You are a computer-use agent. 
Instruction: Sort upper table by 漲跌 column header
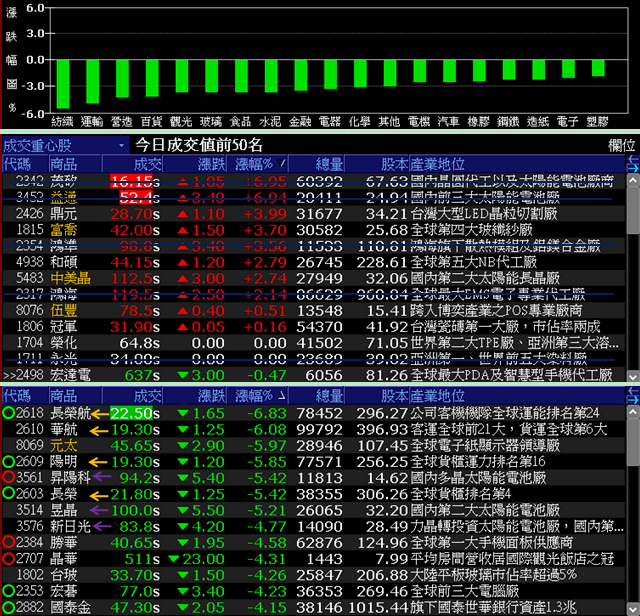(195, 164)
